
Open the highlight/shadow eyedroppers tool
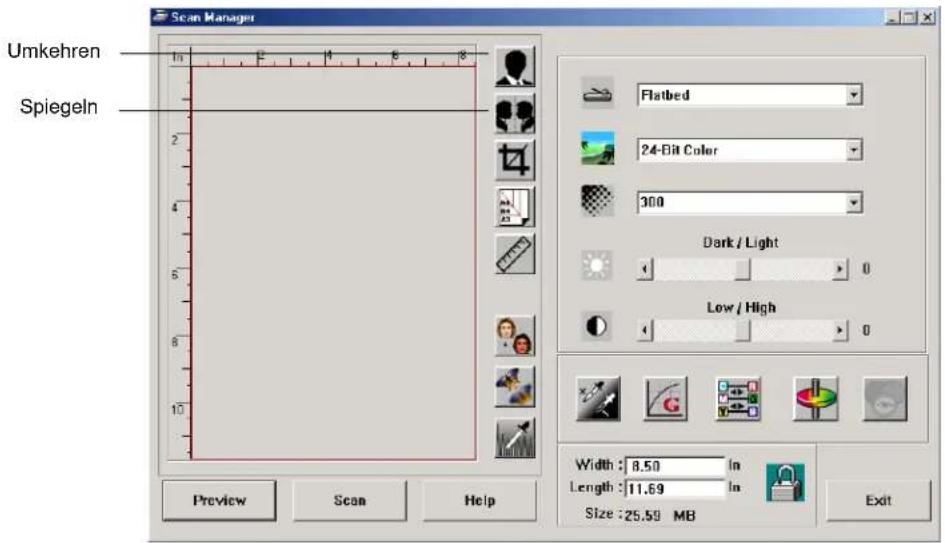coord(598,399)
